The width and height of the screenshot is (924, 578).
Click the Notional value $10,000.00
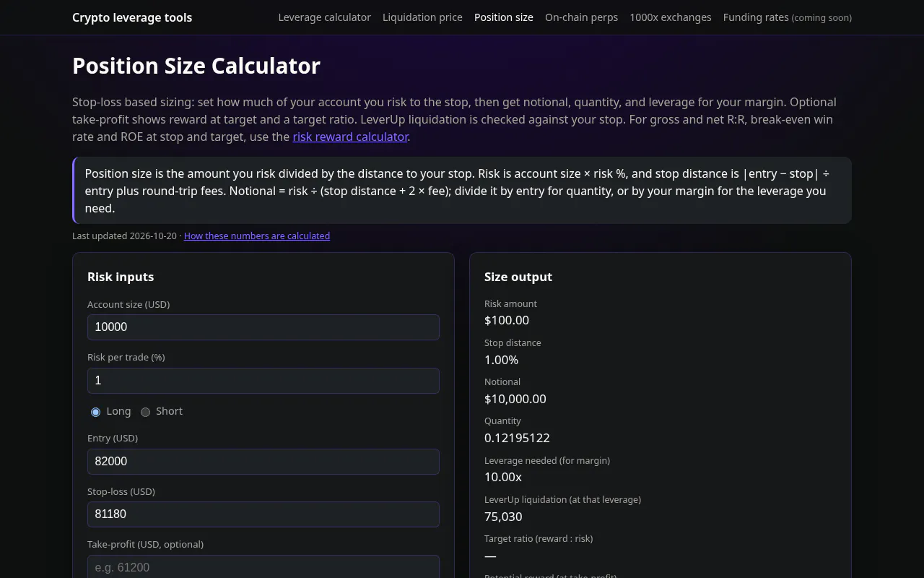point(515,399)
